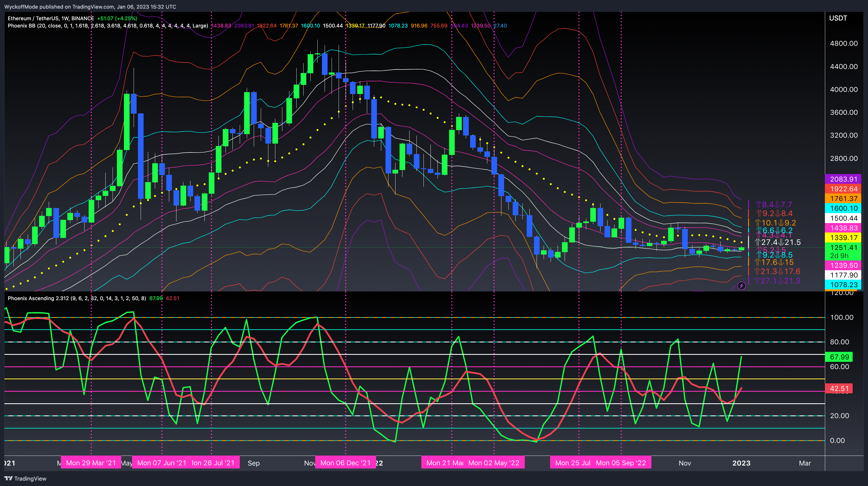The height and width of the screenshot is (486, 868).
Task: Click the USDT currency label
Action: pos(838,18)
